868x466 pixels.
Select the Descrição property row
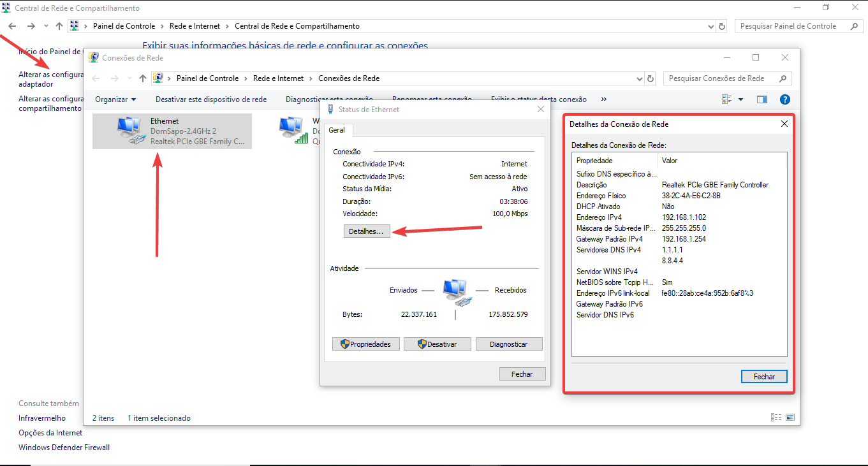click(679, 185)
